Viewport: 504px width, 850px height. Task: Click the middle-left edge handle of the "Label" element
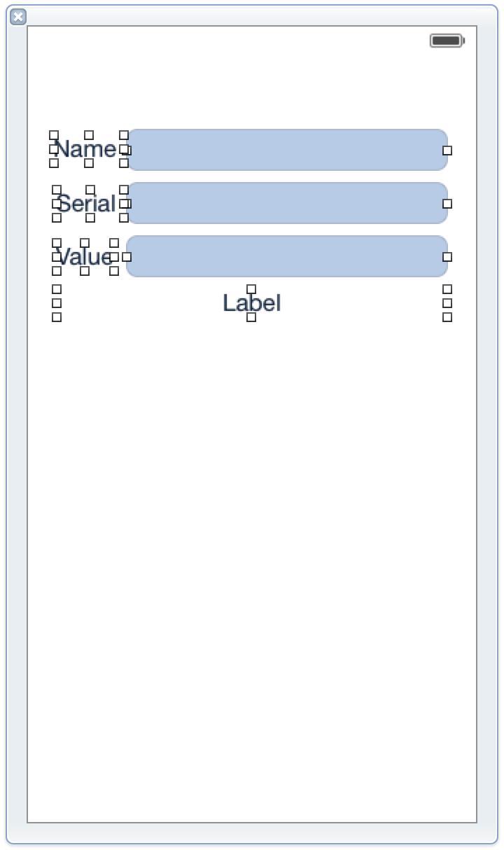[x=57, y=303]
